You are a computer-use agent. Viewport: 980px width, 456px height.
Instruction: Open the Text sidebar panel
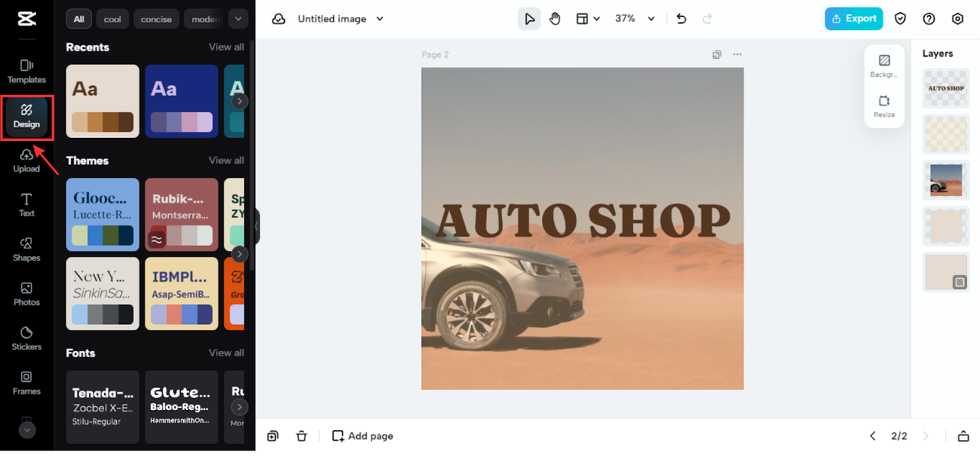pos(27,205)
